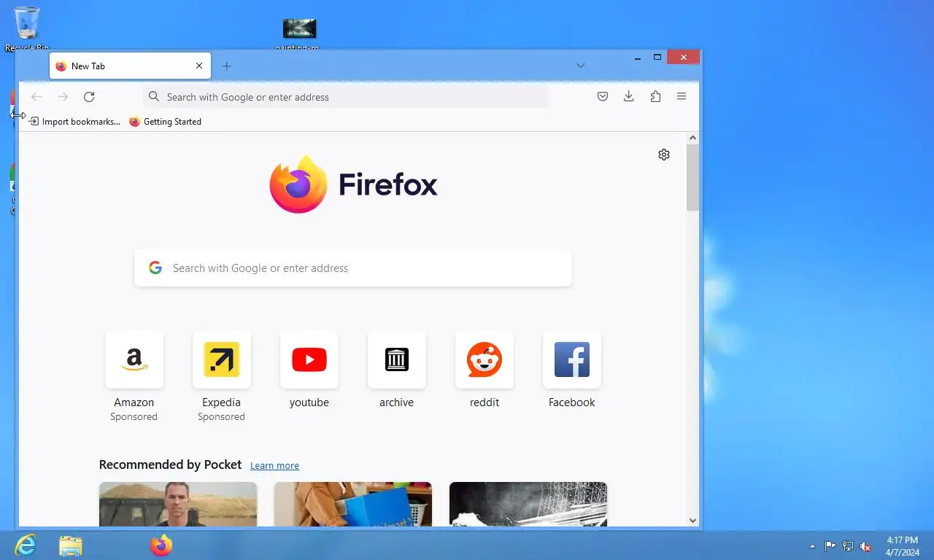Go back with the back arrow
This screenshot has width=934, height=560.
click(36, 97)
